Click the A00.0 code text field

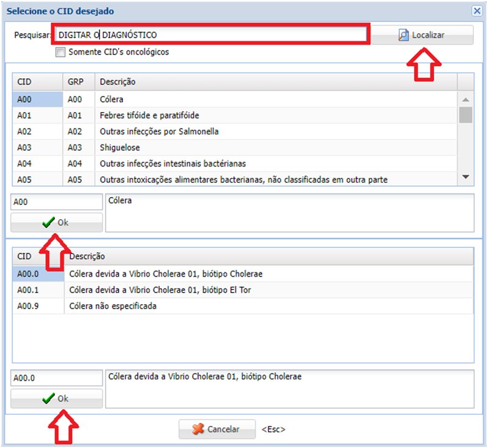(x=56, y=378)
